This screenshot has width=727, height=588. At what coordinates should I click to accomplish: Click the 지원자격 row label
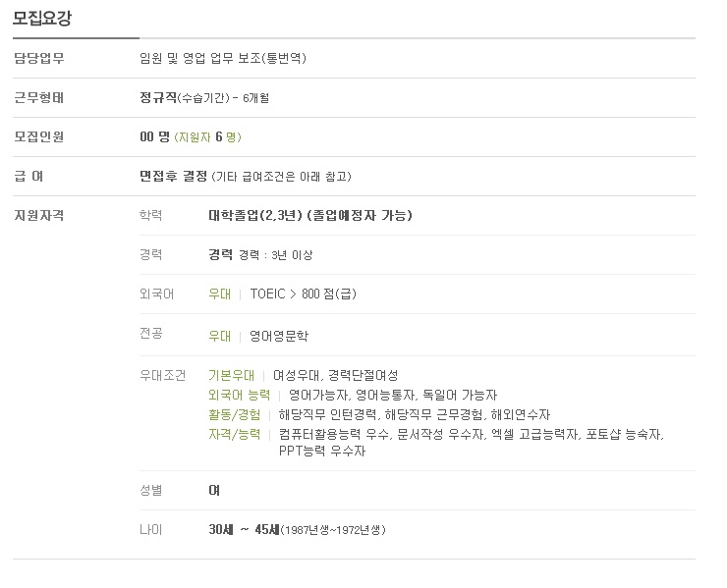coord(38,216)
